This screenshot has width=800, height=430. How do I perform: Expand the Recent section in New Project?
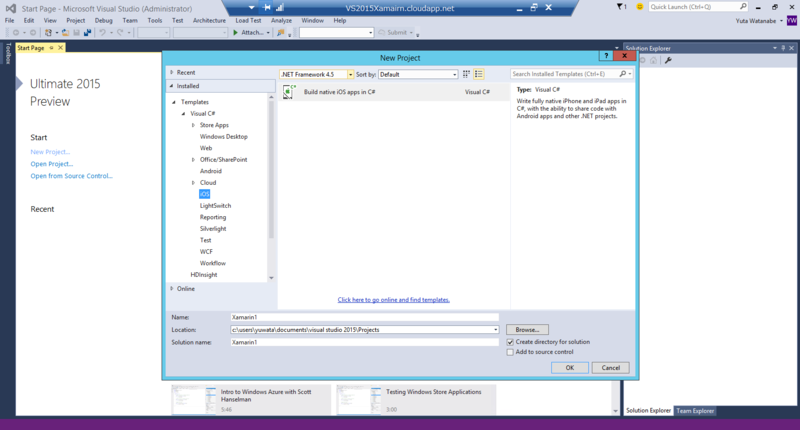(x=172, y=72)
